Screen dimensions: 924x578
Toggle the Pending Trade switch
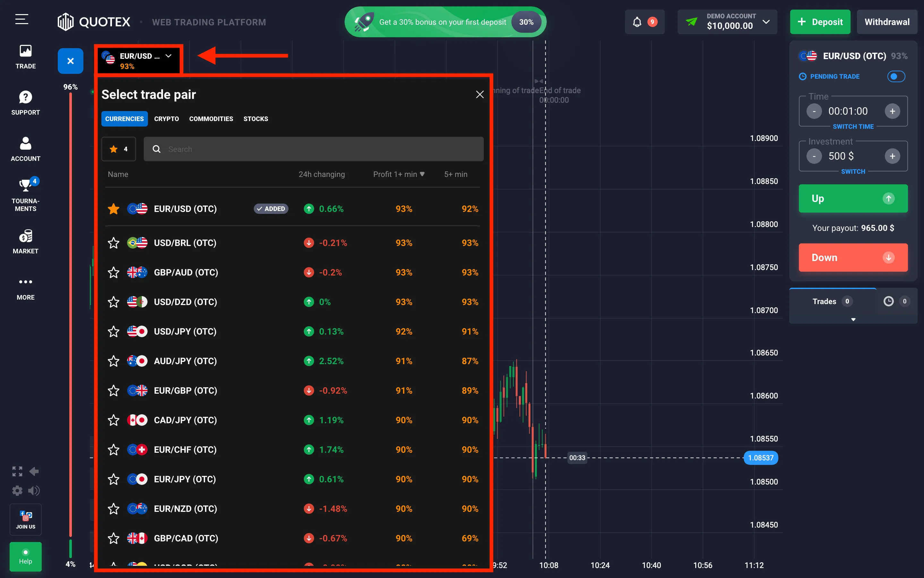coord(896,76)
